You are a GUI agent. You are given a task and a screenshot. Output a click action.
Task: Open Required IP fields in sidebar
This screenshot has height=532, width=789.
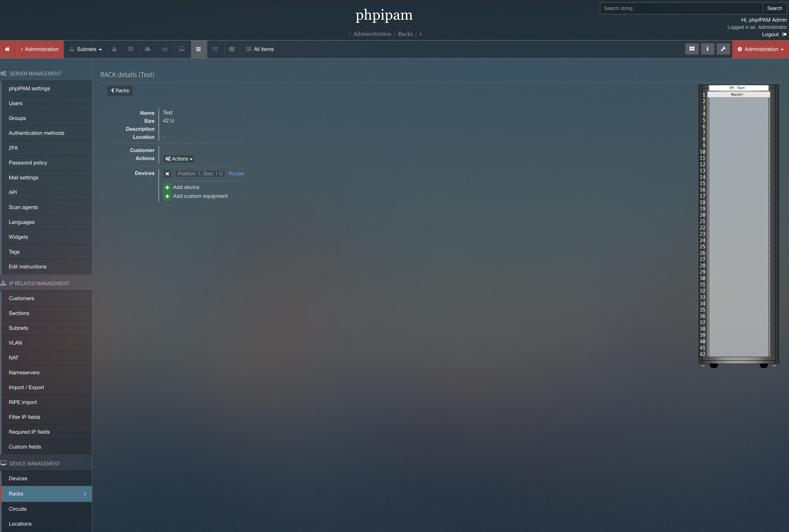click(47, 432)
